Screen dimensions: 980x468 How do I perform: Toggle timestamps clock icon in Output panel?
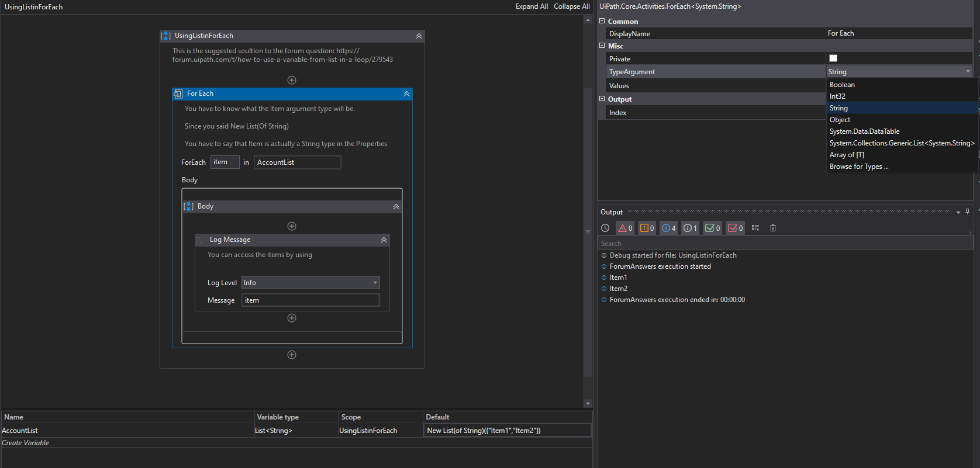pos(605,228)
